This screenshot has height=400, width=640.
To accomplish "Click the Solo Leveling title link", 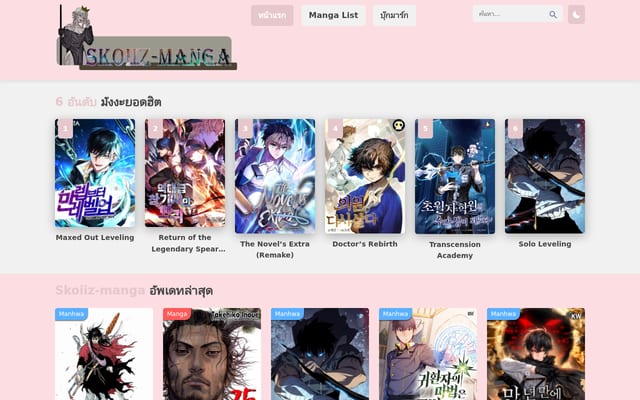I will (545, 244).
